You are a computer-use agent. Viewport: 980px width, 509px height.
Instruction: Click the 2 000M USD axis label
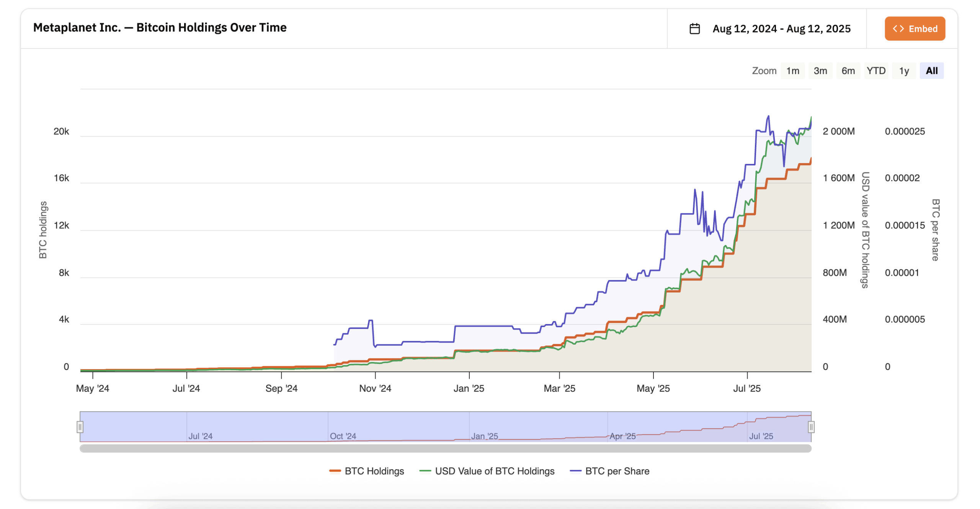click(x=839, y=132)
